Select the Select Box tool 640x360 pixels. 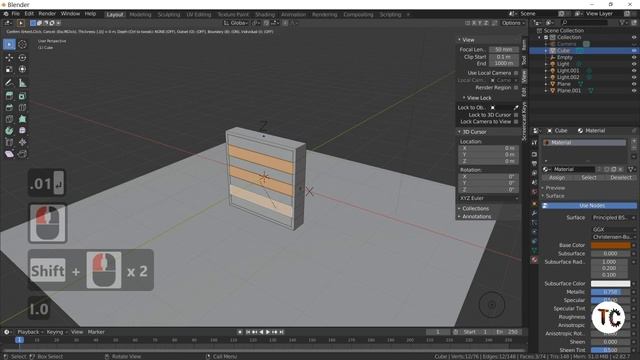pyautogui.click(x=9, y=44)
